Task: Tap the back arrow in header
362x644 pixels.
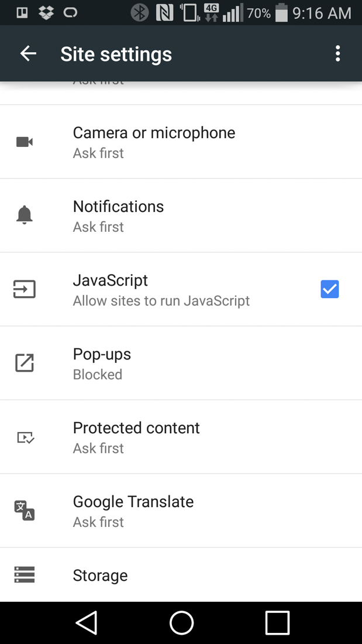Action: click(28, 54)
